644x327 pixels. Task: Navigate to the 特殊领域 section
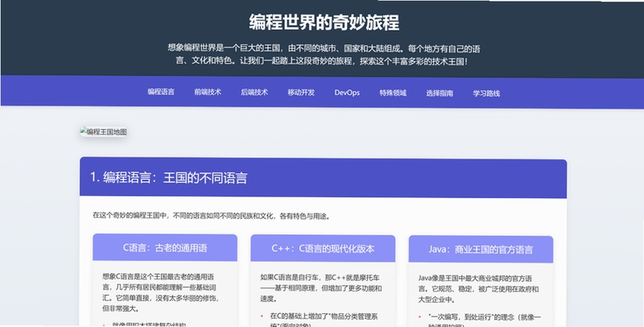[x=393, y=93]
